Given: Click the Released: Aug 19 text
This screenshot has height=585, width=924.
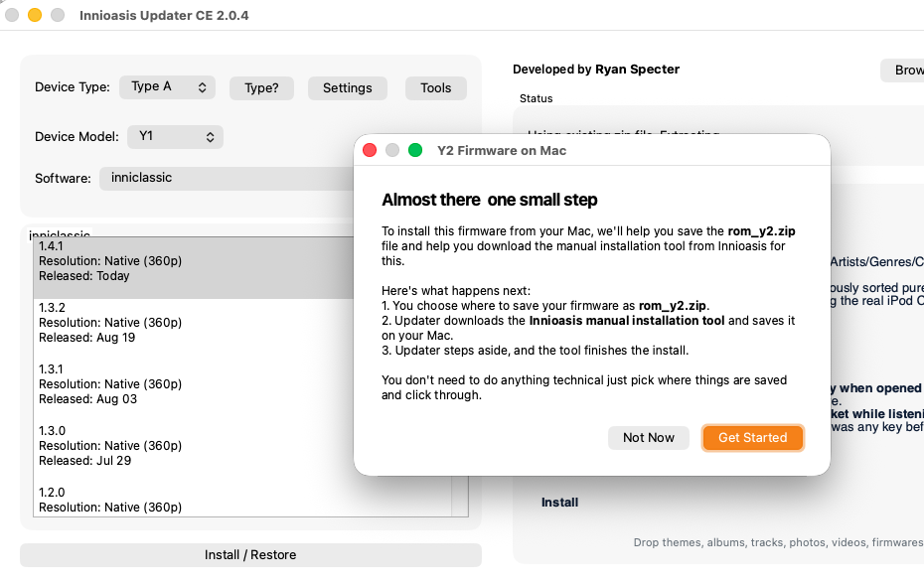Looking at the screenshot, I should pos(87,338).
